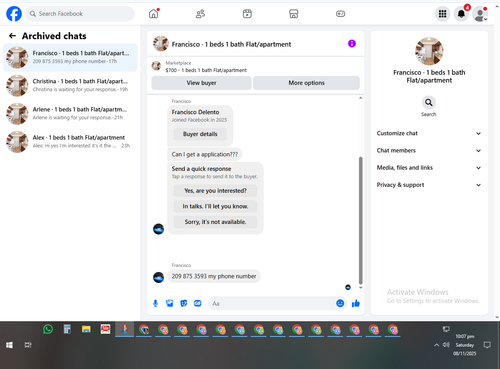Screen dimensions: 500x369
Task: Click the Windows Start button
Action: 9,345
